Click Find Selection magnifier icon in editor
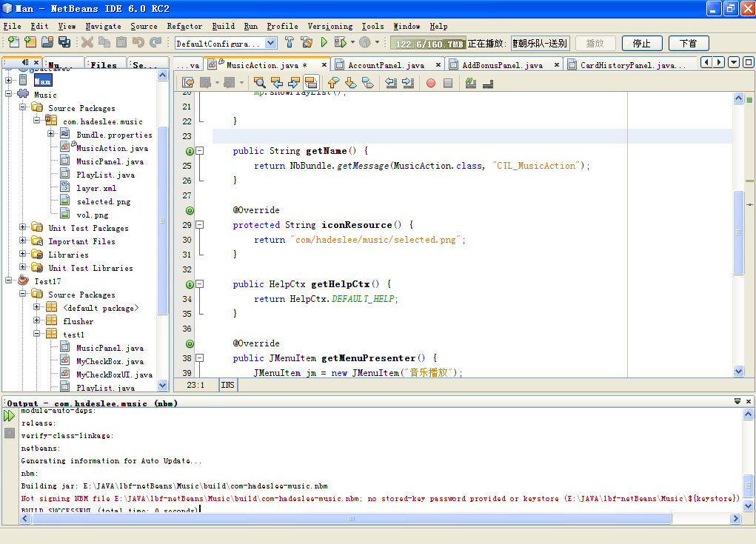The image size is (756, 544). [259, 83]
